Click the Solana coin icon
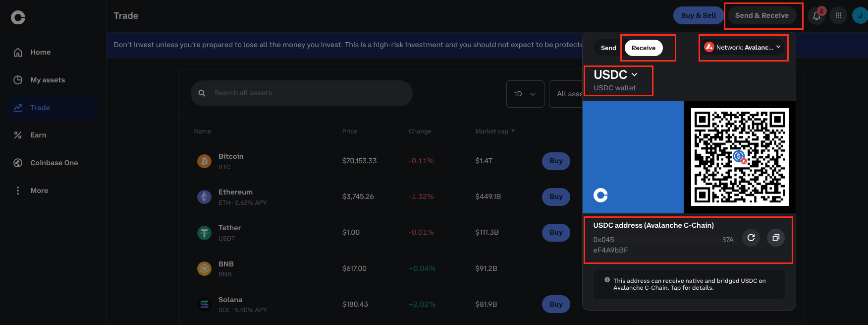 click(x=205, y=304)
